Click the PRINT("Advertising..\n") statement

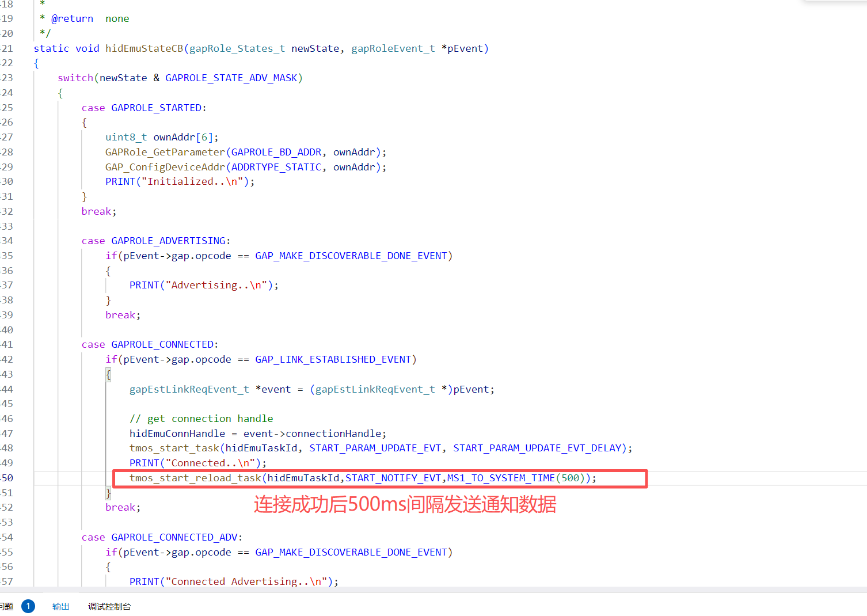tap(204, 285)
